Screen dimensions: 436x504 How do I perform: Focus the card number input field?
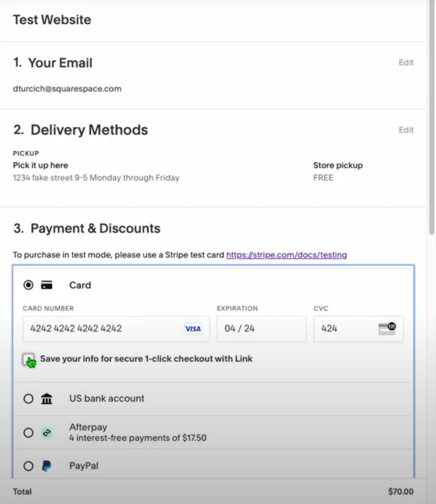116,329
